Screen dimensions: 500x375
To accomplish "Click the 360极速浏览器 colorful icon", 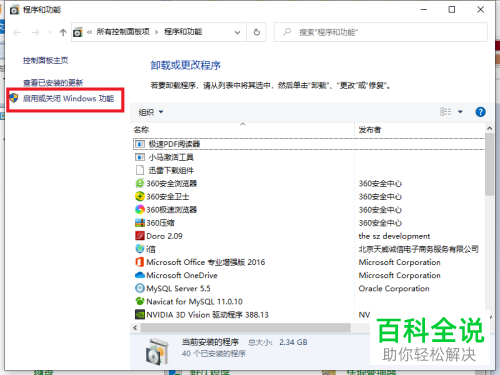I will (140, 209).
